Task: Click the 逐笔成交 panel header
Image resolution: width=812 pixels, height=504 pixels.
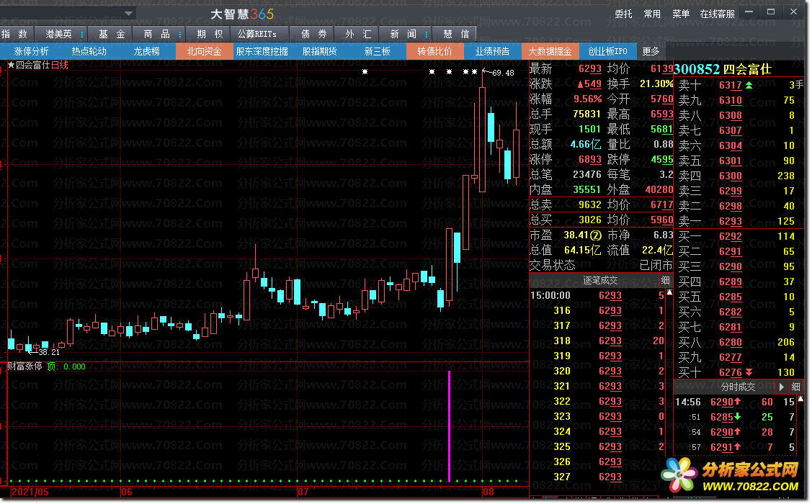Action: click(x=600, y=281)
